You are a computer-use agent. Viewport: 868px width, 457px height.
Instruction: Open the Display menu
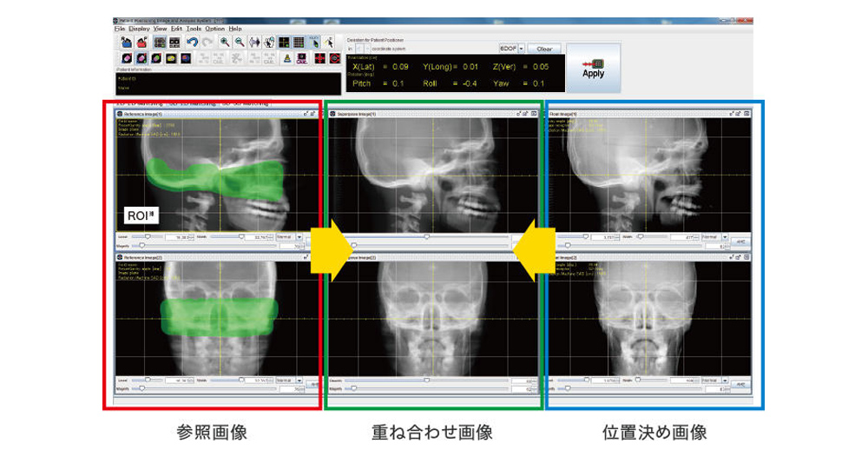point(139,29)
